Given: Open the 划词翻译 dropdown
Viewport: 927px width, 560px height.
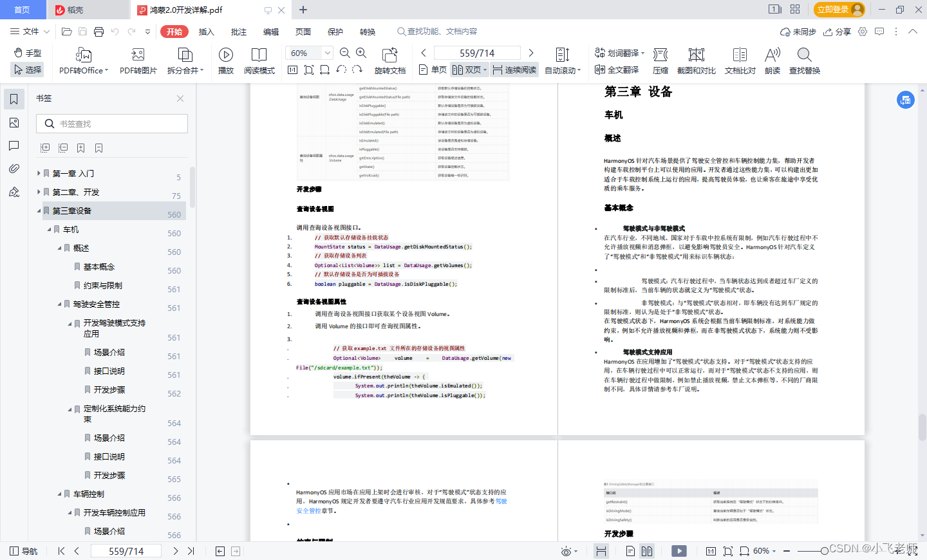Looking at the screenshot, I should click(x=619, y=53).
